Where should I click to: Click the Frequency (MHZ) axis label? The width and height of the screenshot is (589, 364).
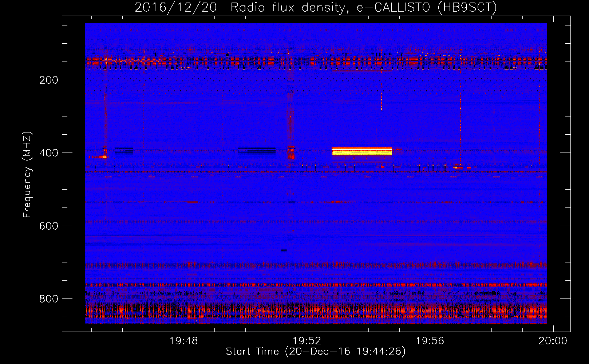(27, 175)
